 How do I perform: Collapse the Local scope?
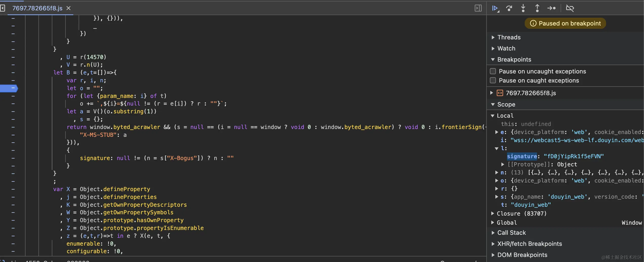[493, 116]
